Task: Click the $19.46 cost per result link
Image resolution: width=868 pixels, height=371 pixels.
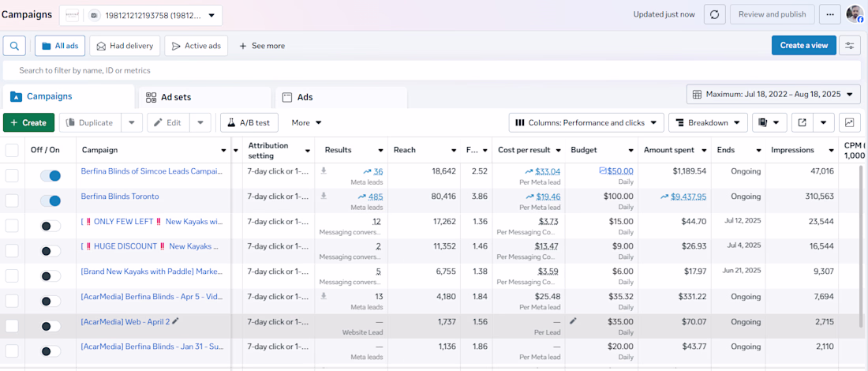Action: pos(548,196)
